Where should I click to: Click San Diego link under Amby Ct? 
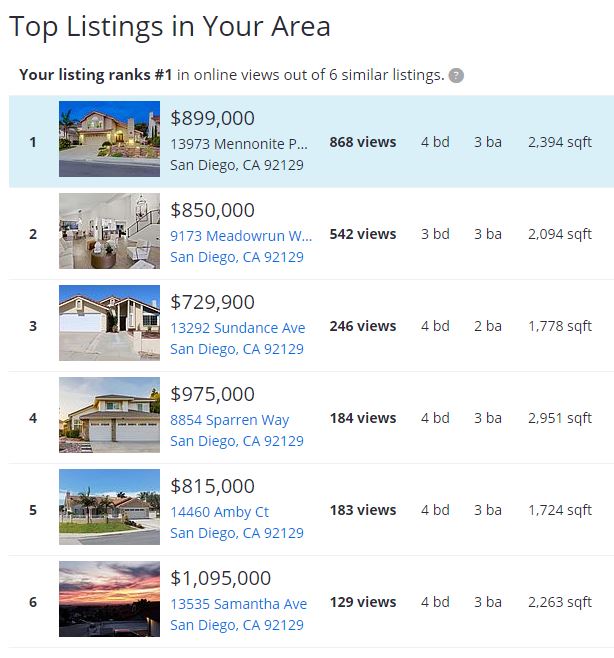point(237,533)
